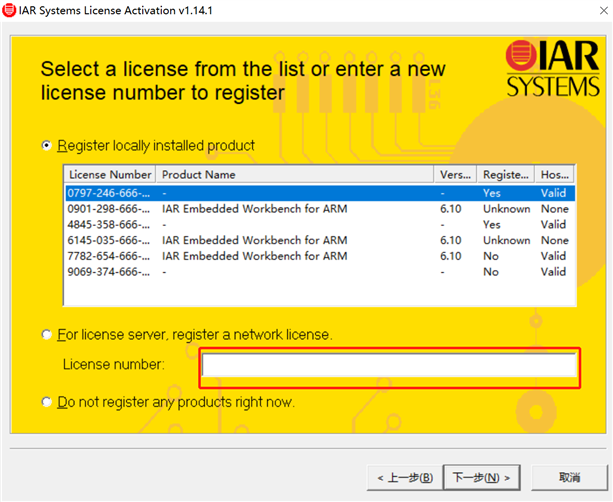Select license row 0901-298-666
The image size is (613, 502).
(x=320, y=209)
